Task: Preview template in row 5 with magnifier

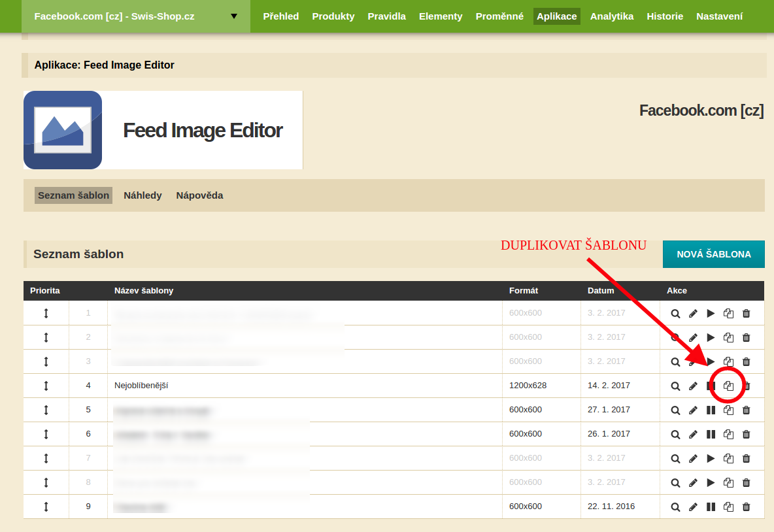Action: click(675, 410)
